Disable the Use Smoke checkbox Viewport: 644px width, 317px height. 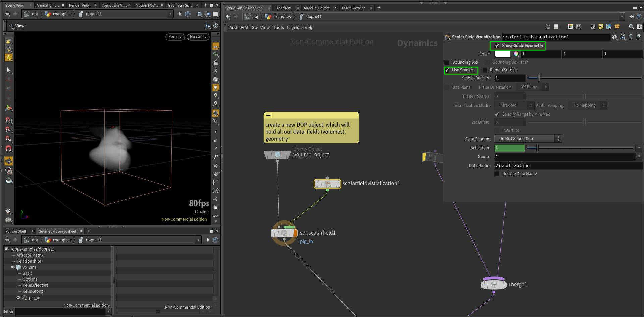pos(447,70)
